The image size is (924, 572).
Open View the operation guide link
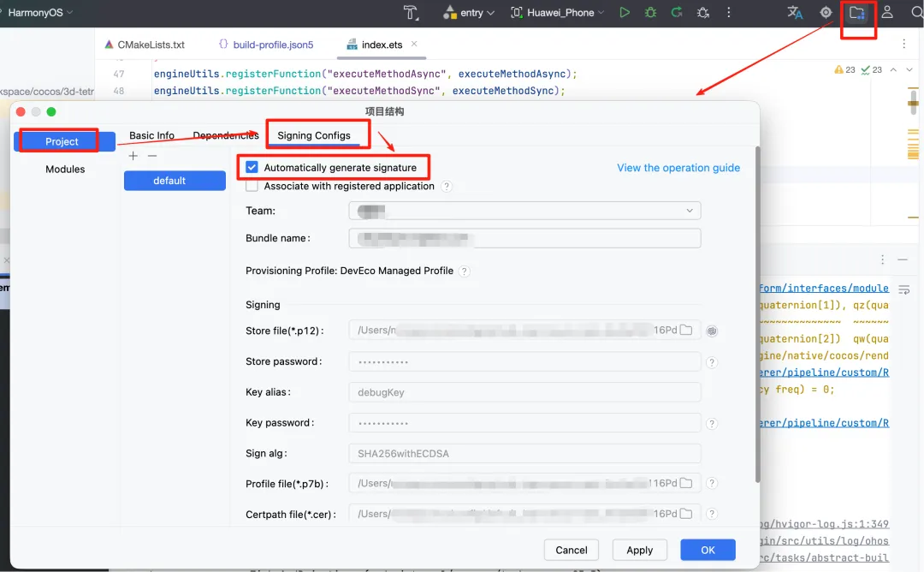tap(678, 168)
